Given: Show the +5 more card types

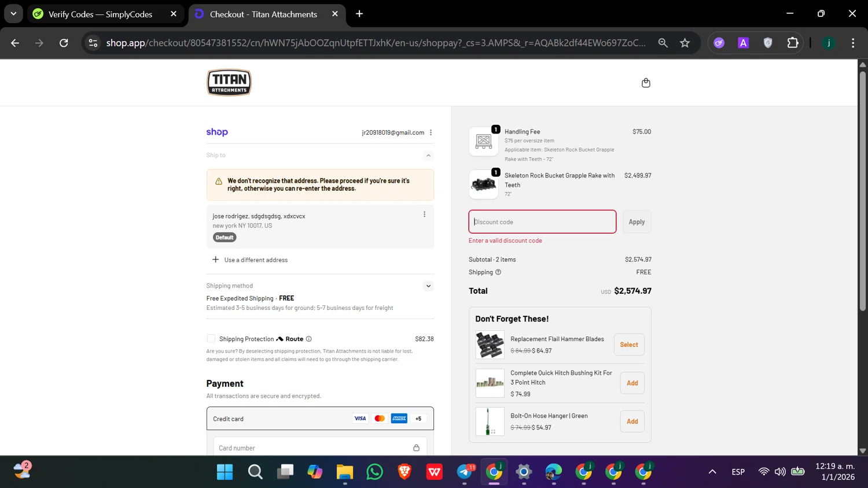Looking at the screenshot, I should click(418, 419).
